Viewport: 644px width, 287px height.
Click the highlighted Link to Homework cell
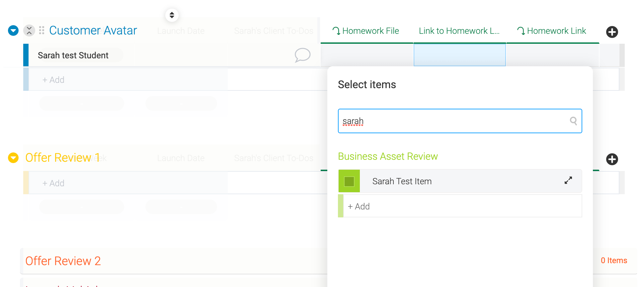(x=460, y=55)
